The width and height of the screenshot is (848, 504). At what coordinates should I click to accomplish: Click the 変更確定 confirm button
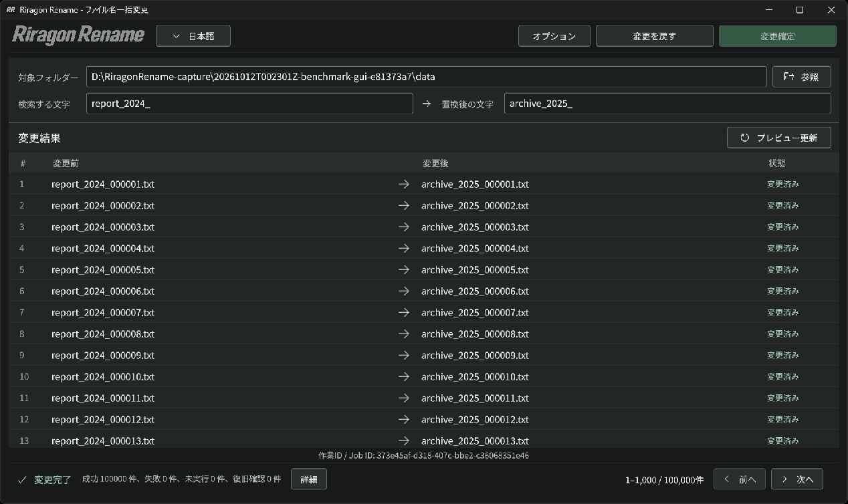tap(777, 36)
